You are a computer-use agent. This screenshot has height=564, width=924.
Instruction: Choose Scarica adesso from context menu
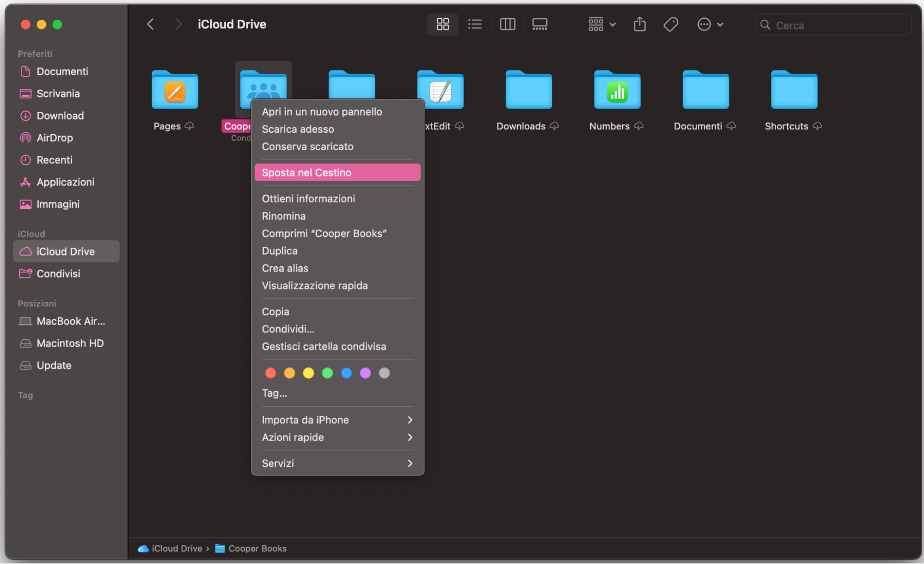(337, 129)
